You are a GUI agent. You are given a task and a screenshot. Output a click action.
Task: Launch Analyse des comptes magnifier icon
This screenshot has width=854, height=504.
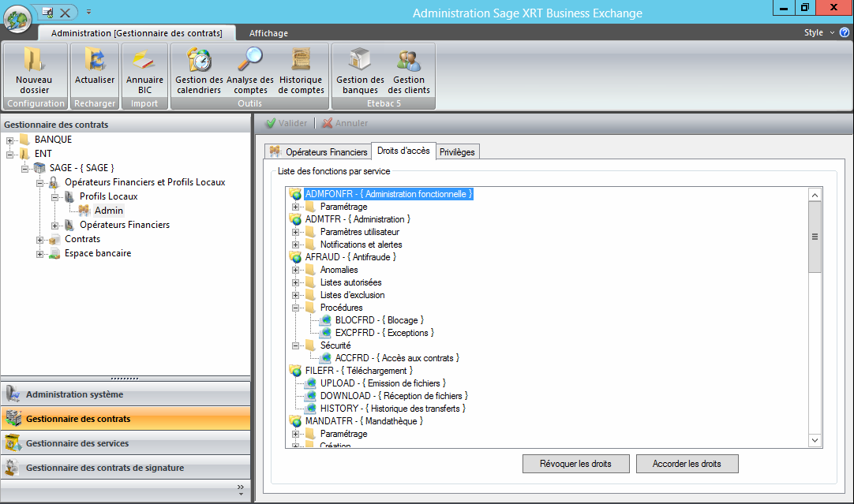click(250, 62)
